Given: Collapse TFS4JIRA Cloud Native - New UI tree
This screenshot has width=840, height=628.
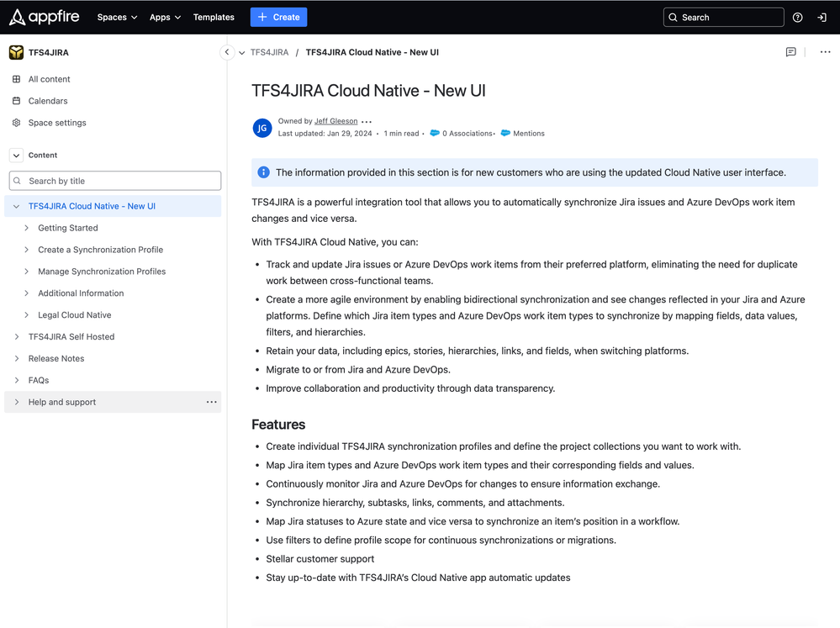Looking at the screenshot, I should point(17,206).
